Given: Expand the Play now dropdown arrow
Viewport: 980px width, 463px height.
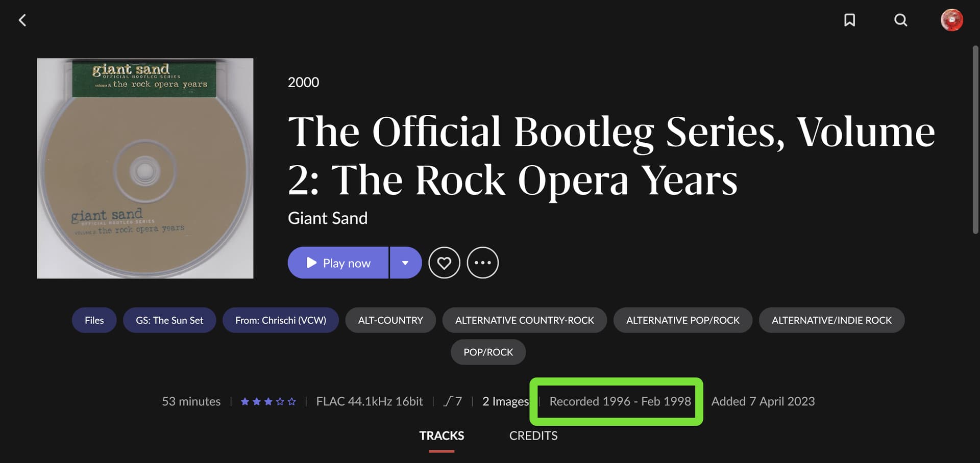Looking at the screenshot, I should click(x=405, y=263).
